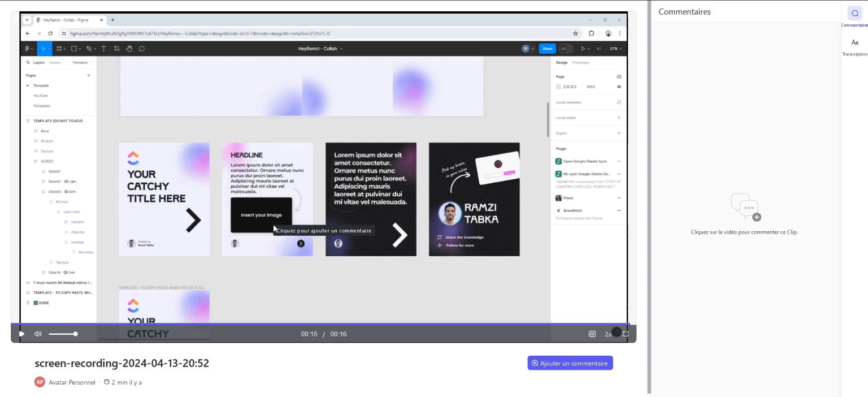Click the Light variant badge on Slide02
This screenshot has width=868, height=397.
coord(70,182)
